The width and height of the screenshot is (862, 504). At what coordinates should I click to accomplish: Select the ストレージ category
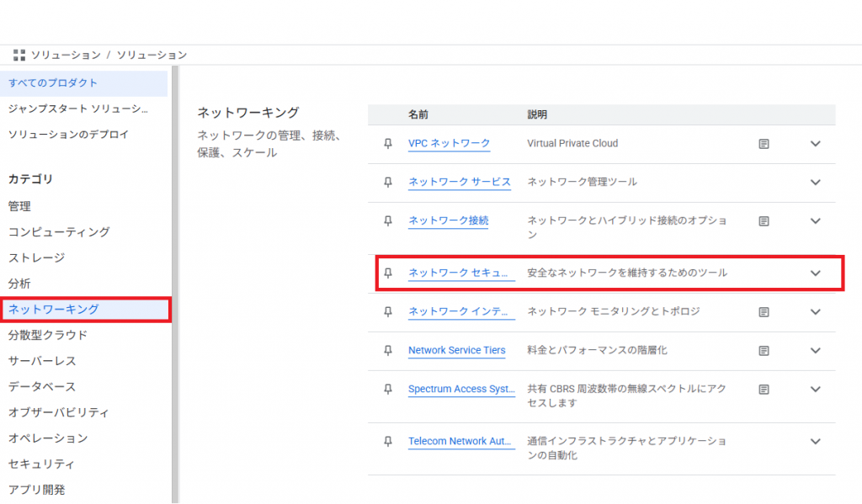coord(36,257)
